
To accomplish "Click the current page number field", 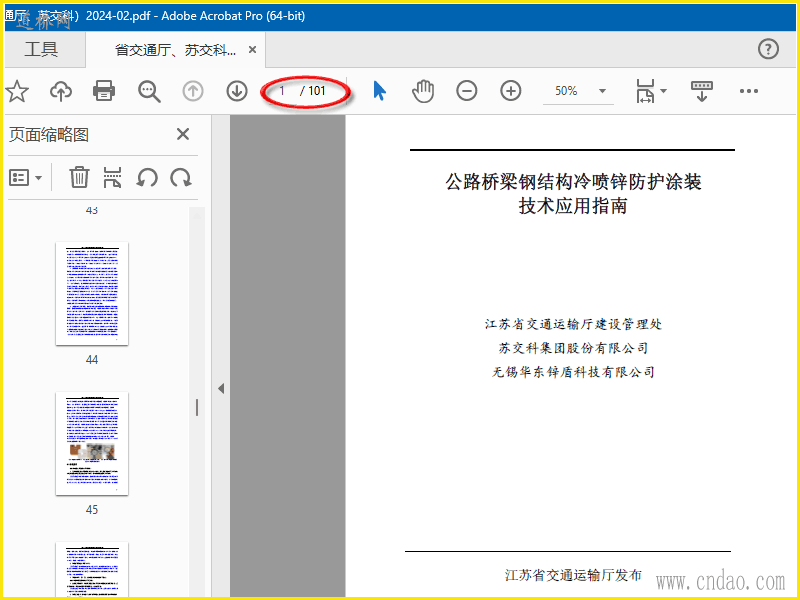I will point(282,91).
